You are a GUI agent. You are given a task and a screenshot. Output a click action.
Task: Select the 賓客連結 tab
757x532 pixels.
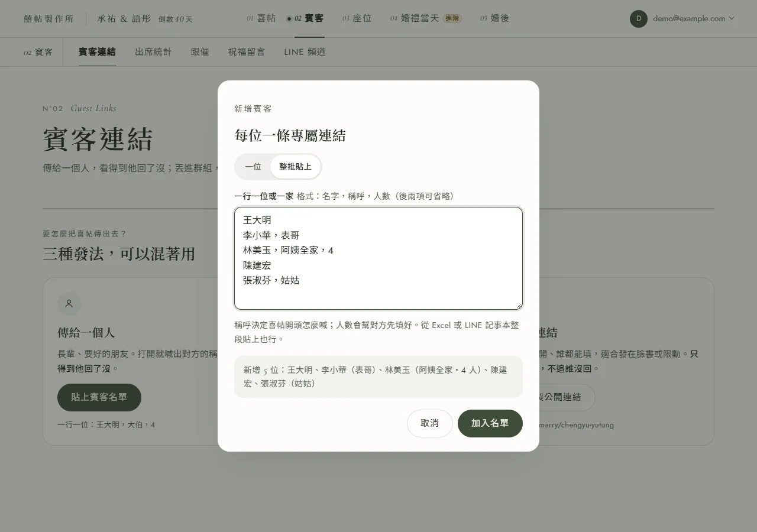pos(97,52)
